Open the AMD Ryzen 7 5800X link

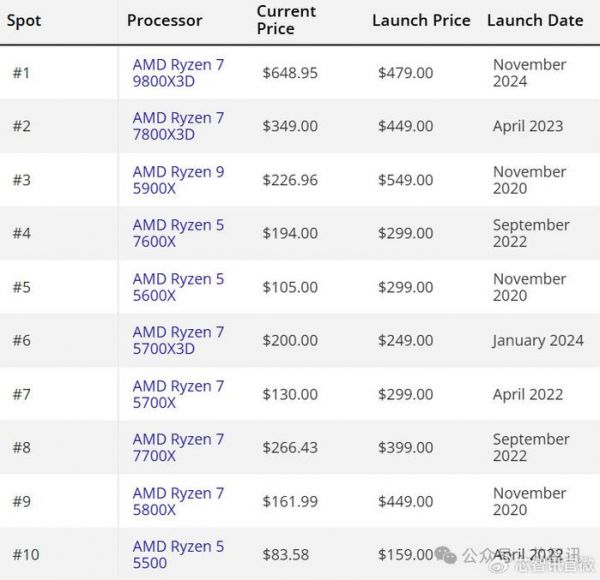tap(178, 501)
